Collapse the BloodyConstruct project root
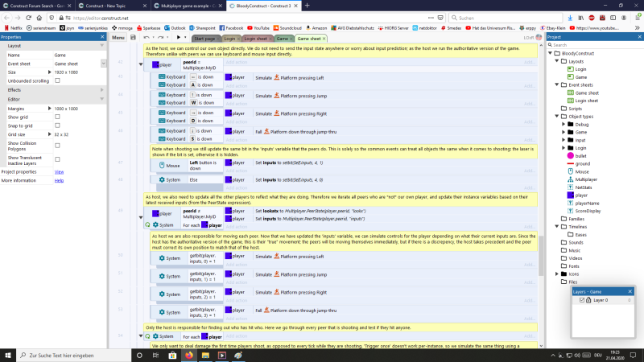Image resolution: width=644 pixels, height=362 pixels. (x=551, y=53)
